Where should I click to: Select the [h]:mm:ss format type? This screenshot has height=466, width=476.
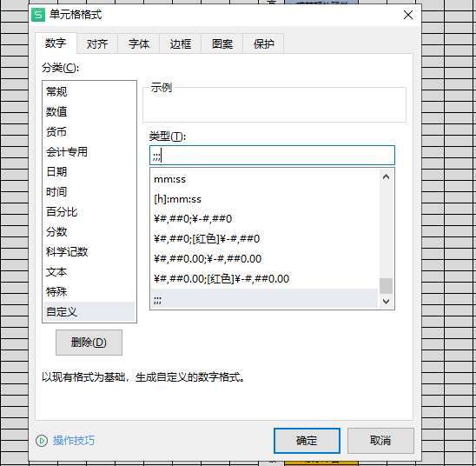[264, 199]
